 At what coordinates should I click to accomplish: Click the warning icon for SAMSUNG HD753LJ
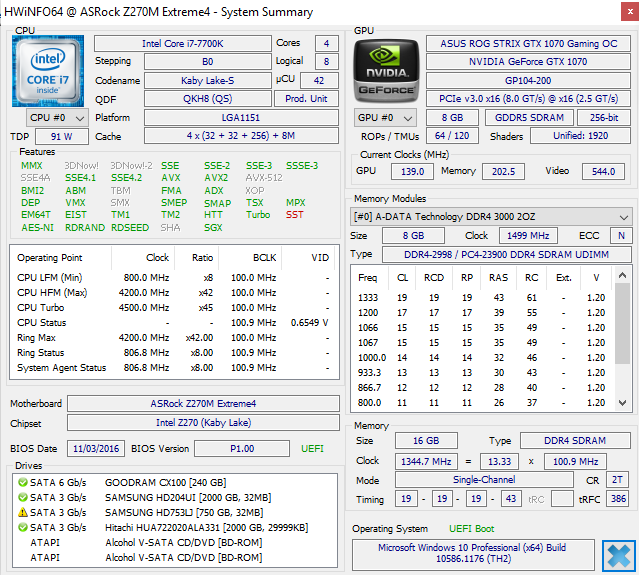pyautogui.click(x=23, y=512)
